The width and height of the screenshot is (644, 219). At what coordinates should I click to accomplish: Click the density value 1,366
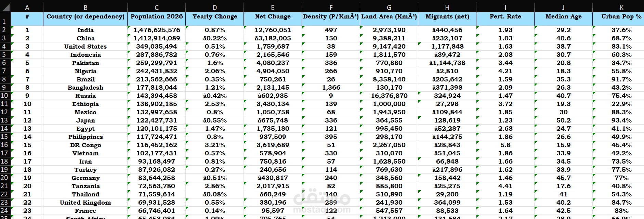(331, 88)
